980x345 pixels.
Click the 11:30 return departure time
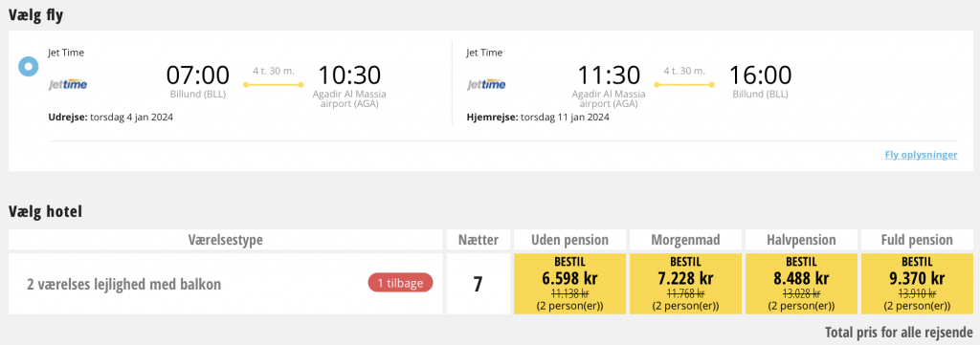[609, 75]
